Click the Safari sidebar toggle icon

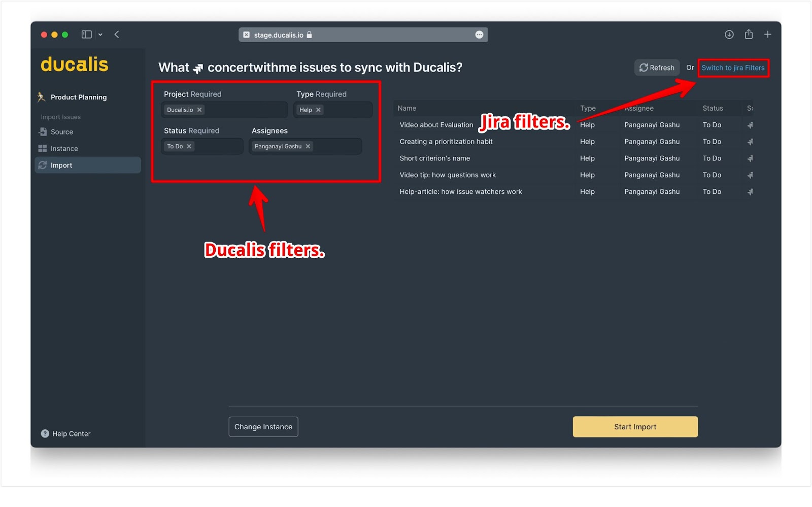[87, 35]
